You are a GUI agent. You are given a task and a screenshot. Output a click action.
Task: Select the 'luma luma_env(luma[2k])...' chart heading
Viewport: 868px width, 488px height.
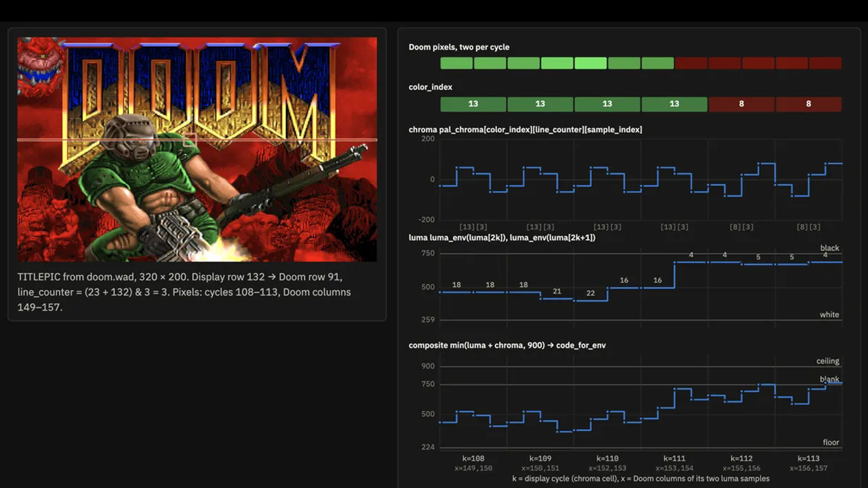pyautogui.click(x=502, y=238)
